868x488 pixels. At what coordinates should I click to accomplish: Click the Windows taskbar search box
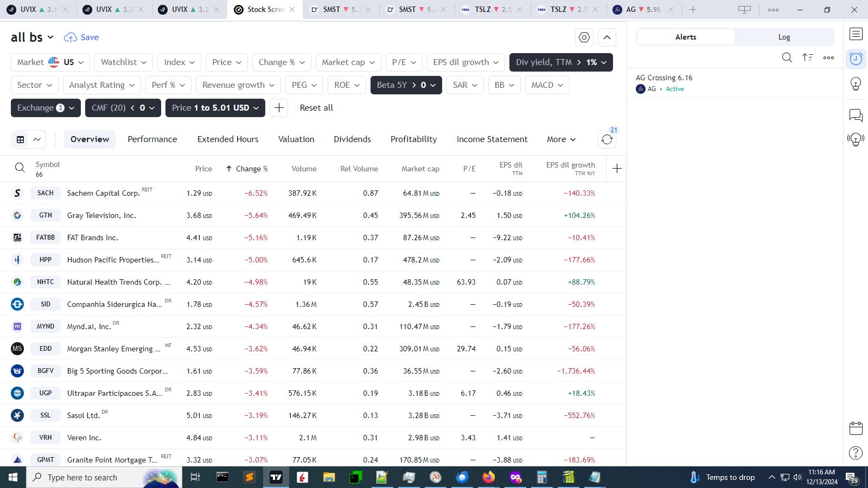pyautogui.click(x=82, y=477)
